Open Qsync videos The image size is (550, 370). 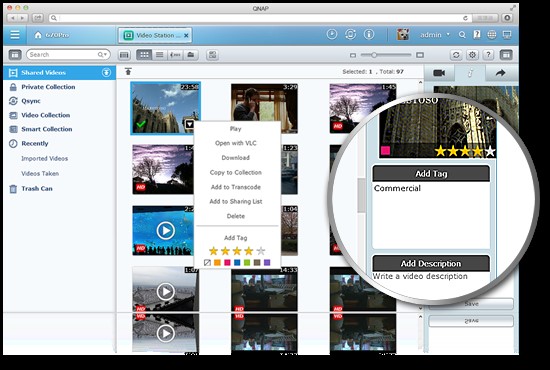[x=31, y=101]
